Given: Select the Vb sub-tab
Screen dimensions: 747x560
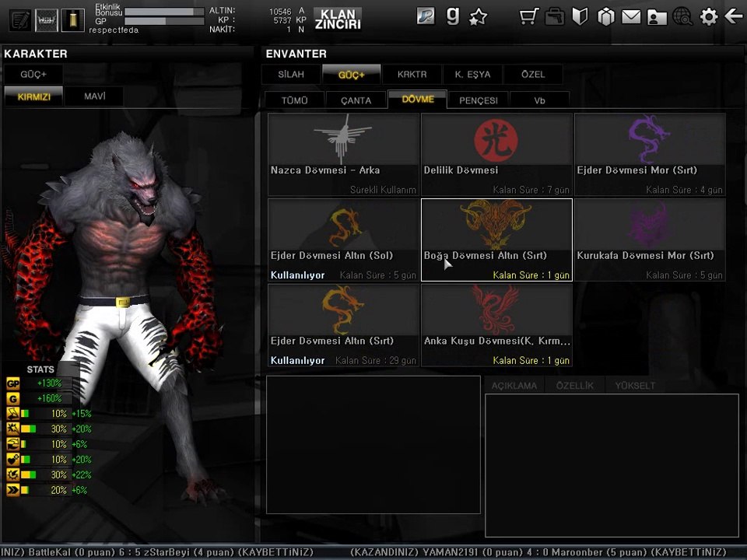Looking at the screenshot, I should click(x=539, y=100).
